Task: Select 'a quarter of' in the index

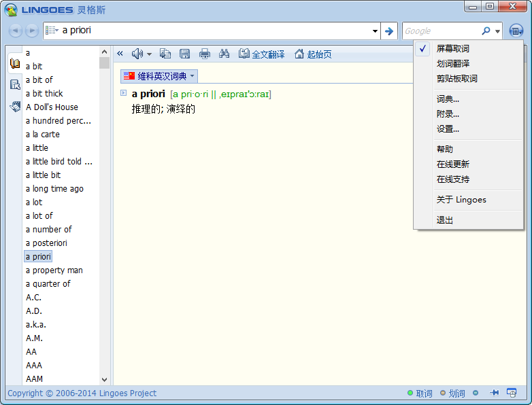Action: 48,283
